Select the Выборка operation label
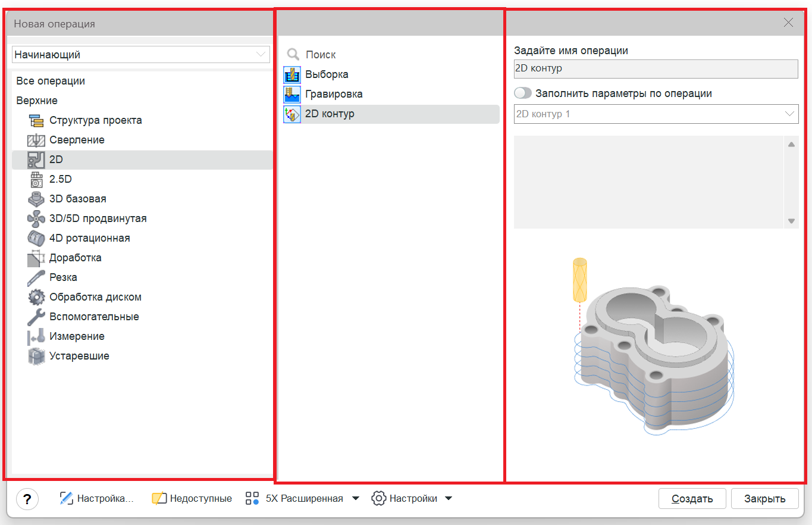Image resolution: width=812 pixels, height=525 pixels. 327,74
